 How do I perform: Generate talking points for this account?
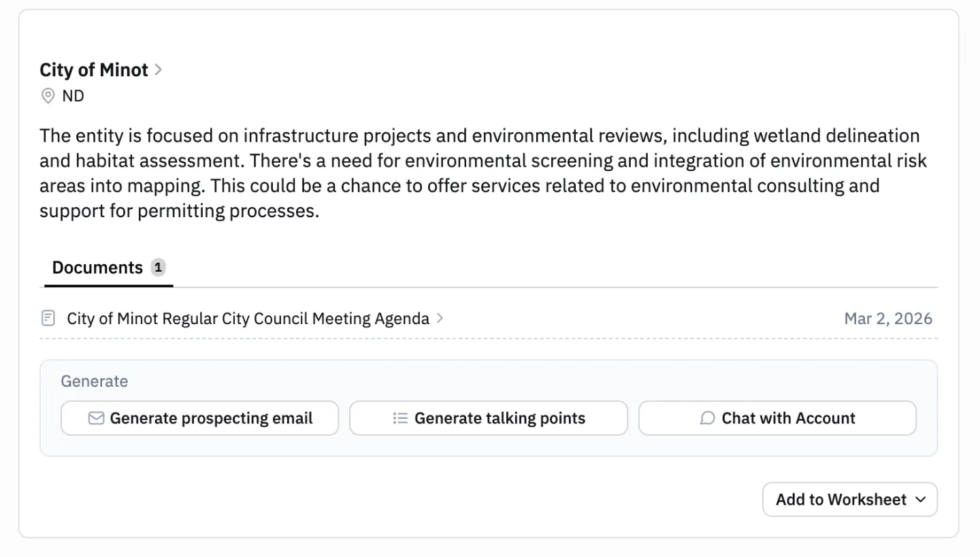[x=489, y=418]
